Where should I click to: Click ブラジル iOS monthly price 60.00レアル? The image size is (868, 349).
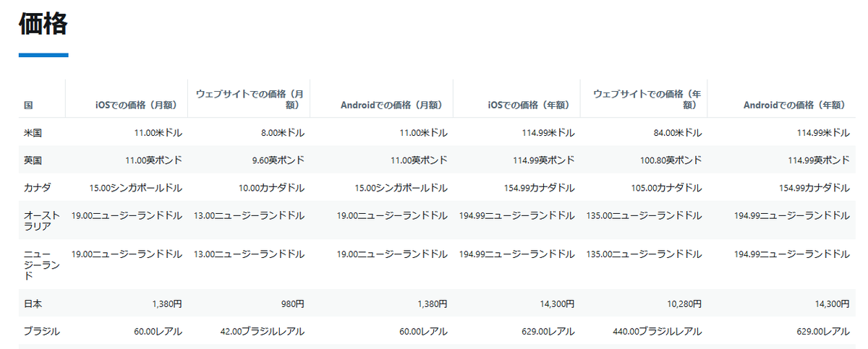158,332
